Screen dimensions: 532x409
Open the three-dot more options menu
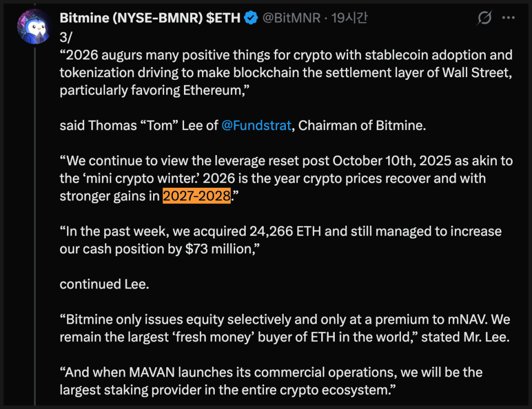coord(508,18)
